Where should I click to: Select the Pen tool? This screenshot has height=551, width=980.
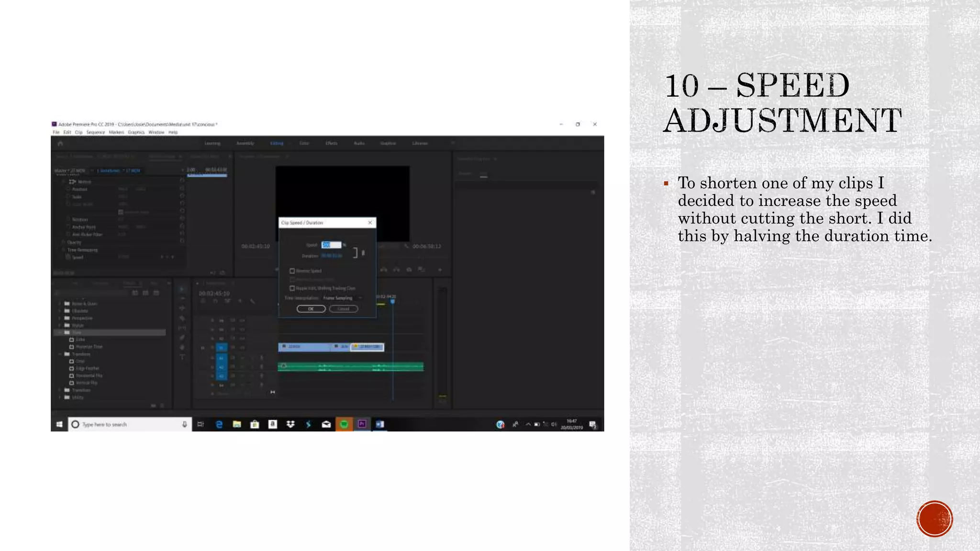182,338
